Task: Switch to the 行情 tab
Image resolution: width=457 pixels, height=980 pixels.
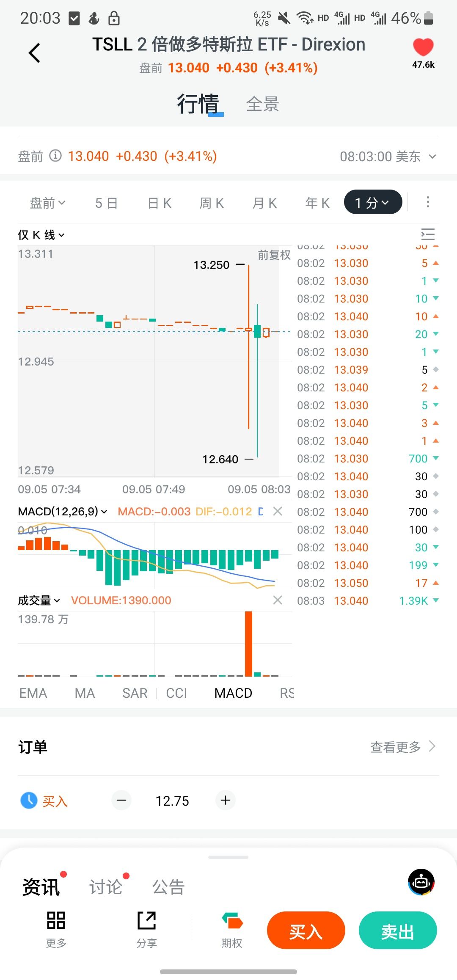Action: [x=198, y=104]
